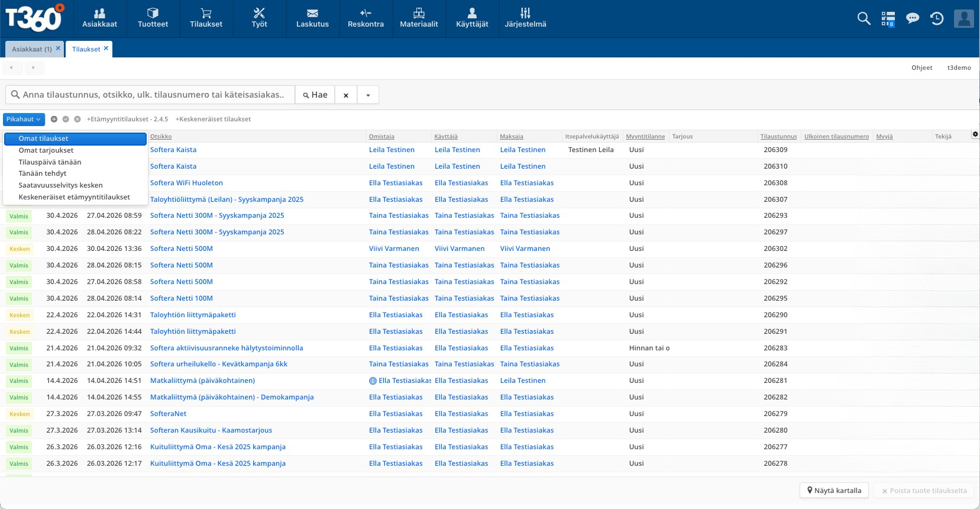The width and height of the screenshot is (980, 509).
Task: Click the Kesken status for order 206302
Action: (20, 249)
